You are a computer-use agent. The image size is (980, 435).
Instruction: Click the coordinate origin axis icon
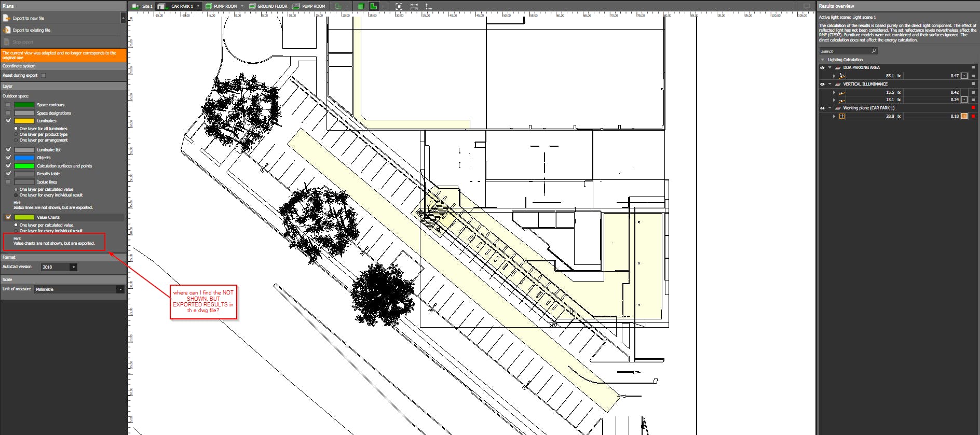click(x=429, y=6)
